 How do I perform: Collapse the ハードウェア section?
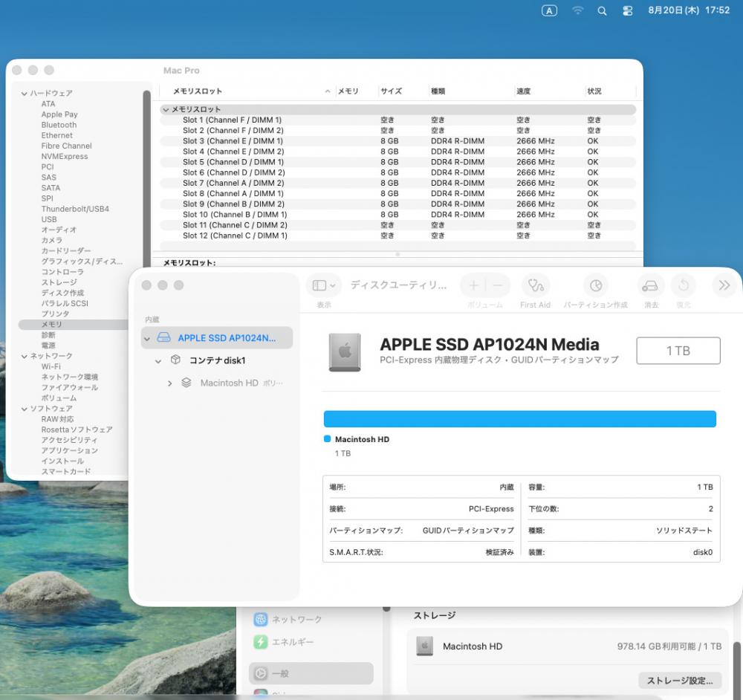25,94
